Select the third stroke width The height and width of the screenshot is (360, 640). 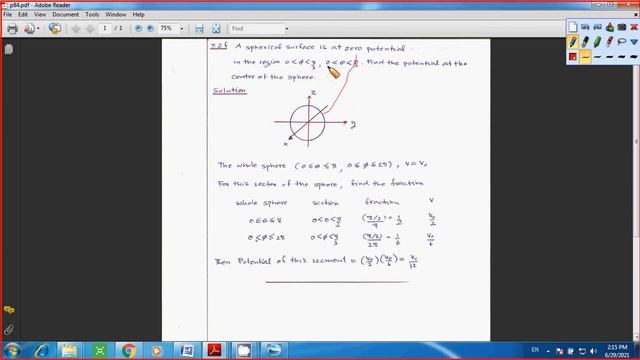(609, 57)
